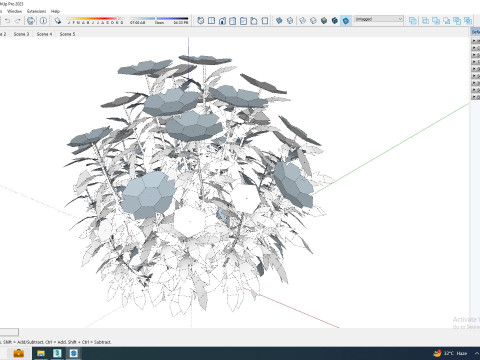480x360 pixels.
Task: Expand the bottom collapsed tray panel
Action: pyautogui.click(x=476, y=97)
